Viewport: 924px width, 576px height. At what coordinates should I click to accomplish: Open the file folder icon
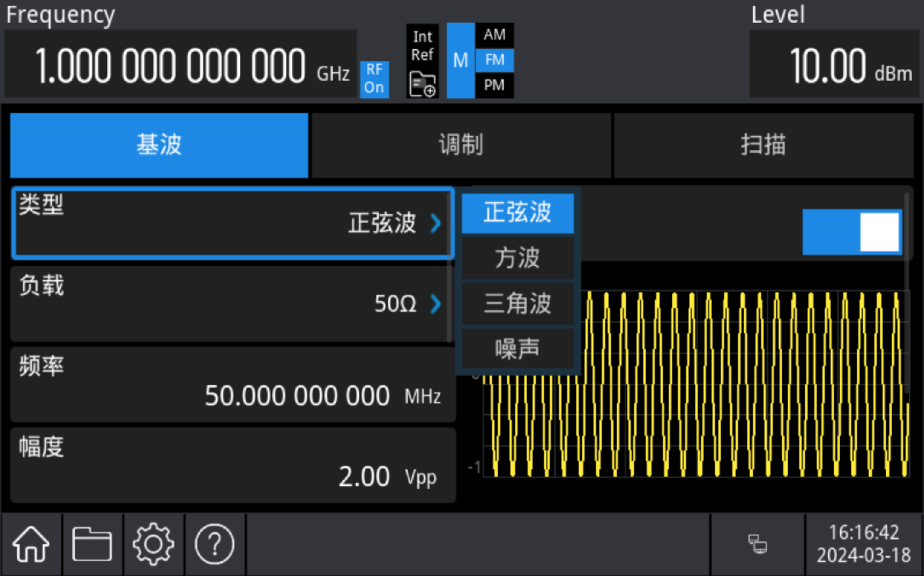pyautogui.click(x=92, y=544)
